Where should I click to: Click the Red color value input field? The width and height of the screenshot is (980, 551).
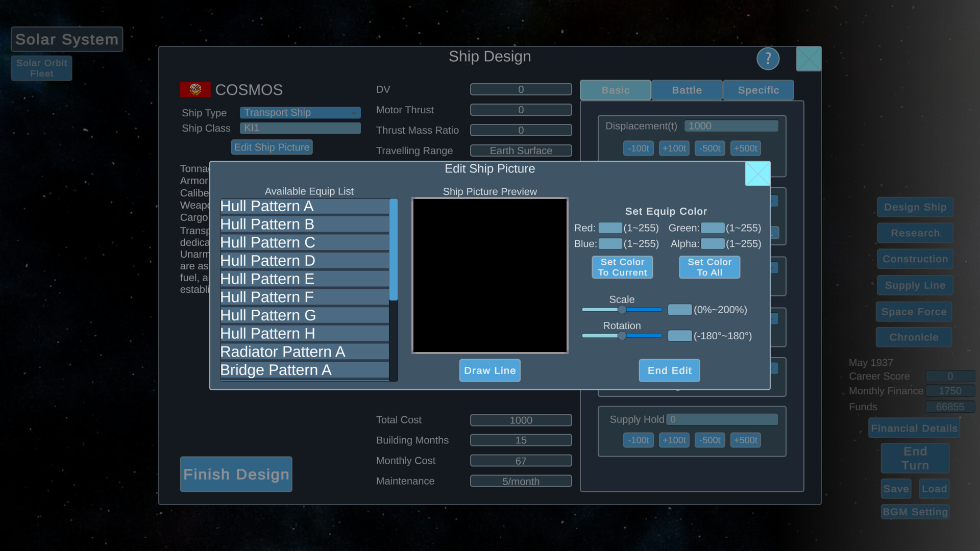610,228
